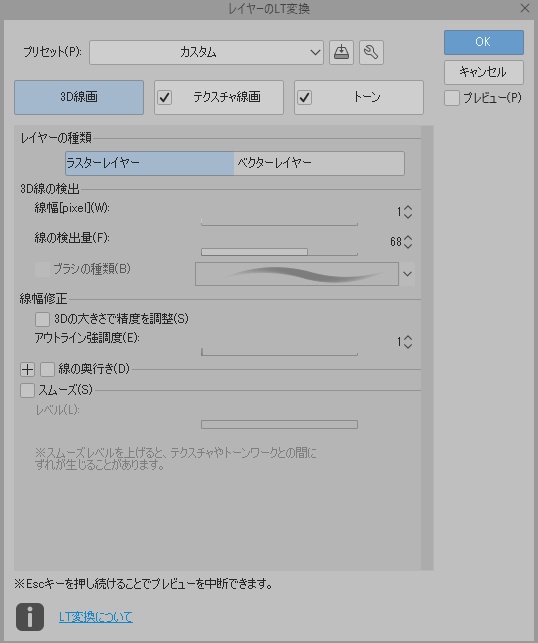This screenshot has height=643, width=538.
Task: Click the info icon at bottom
Action: pyautogui.click(x=30, y=617)
